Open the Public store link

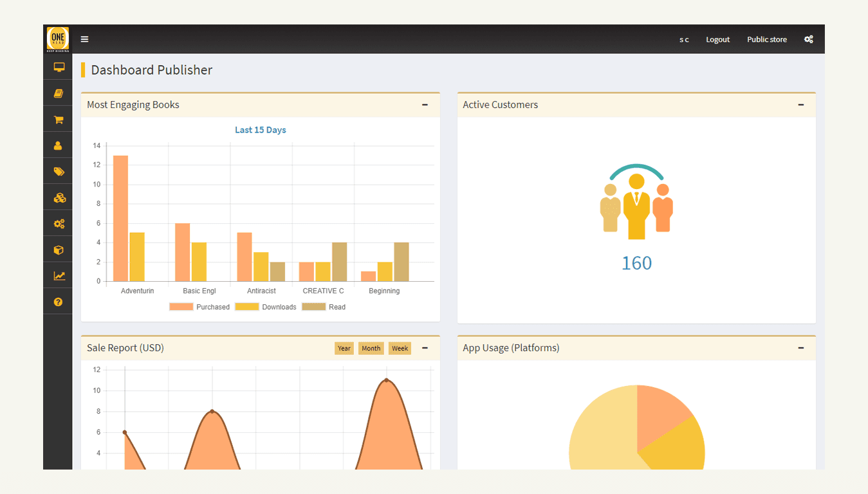[x=766, y=40]
